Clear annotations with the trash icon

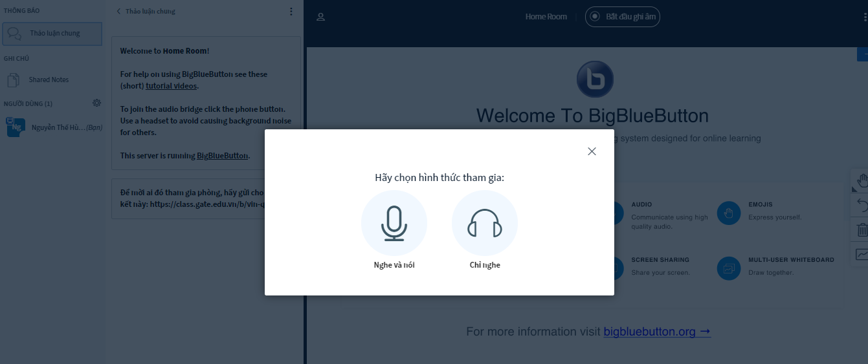pyautogui.click(x=861, y=230)
